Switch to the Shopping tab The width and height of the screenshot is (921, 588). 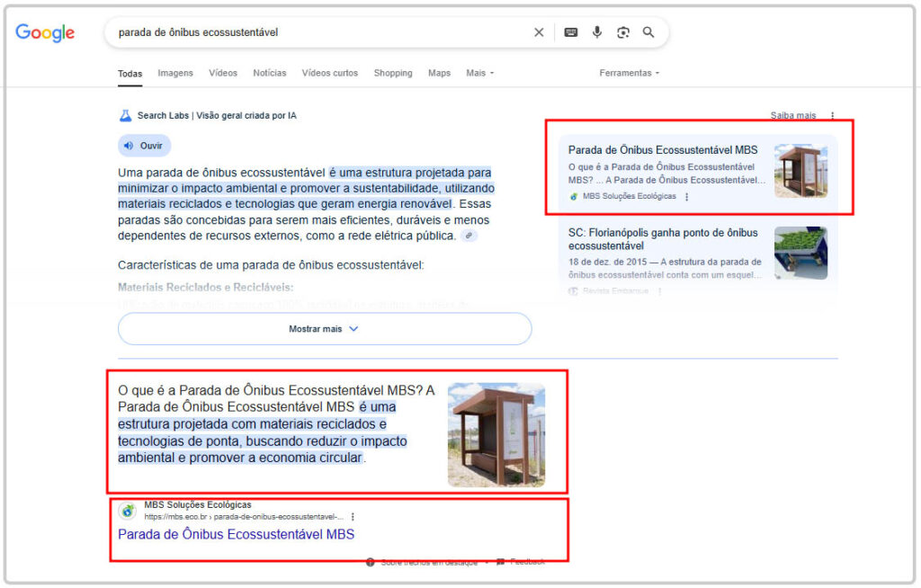coord(393,73)
